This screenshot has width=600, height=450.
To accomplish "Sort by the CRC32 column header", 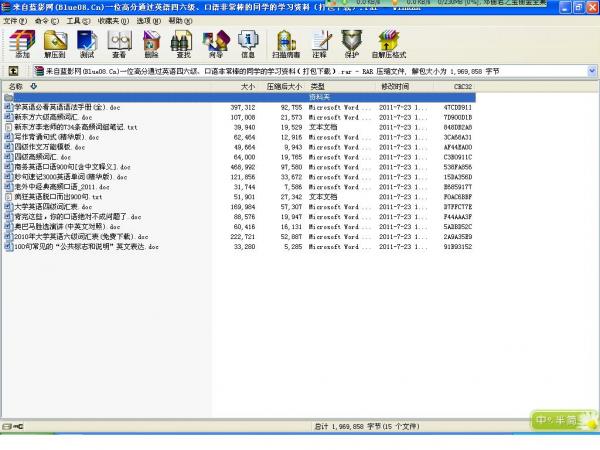I will click(463, 86).
